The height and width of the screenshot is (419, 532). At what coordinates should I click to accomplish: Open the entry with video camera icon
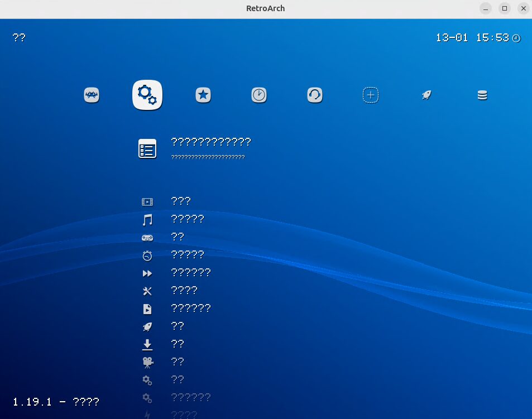click(147, 363)
